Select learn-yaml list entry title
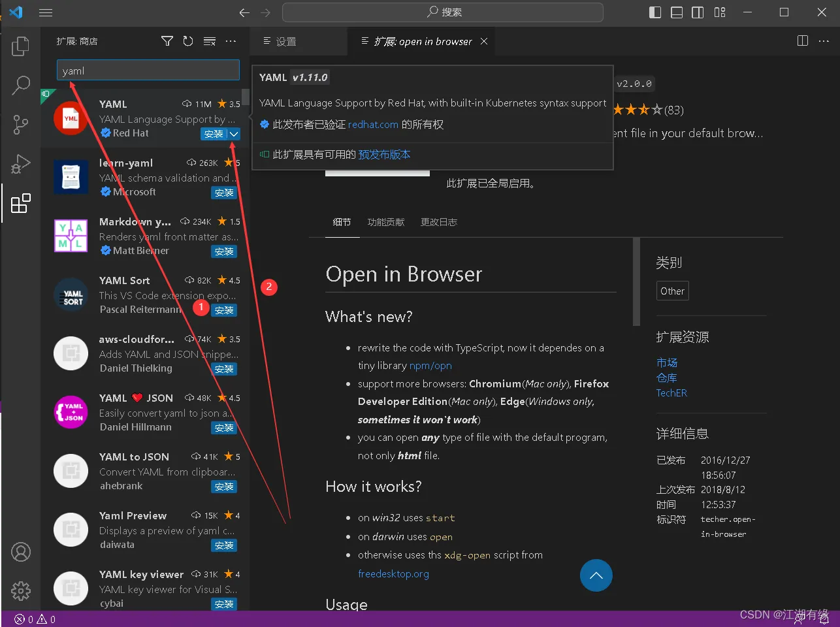Screen dimensions: 840x627 pyautogui.click(x=126, y=163)
